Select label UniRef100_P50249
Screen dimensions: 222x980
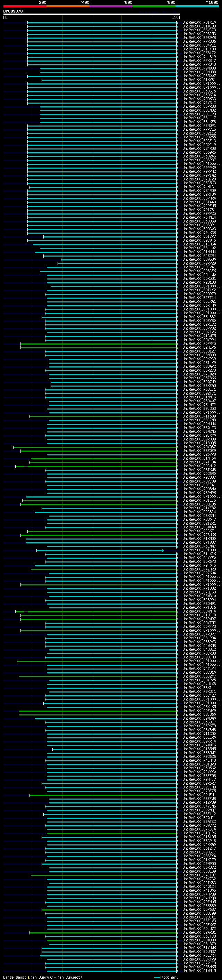point(199,145)
